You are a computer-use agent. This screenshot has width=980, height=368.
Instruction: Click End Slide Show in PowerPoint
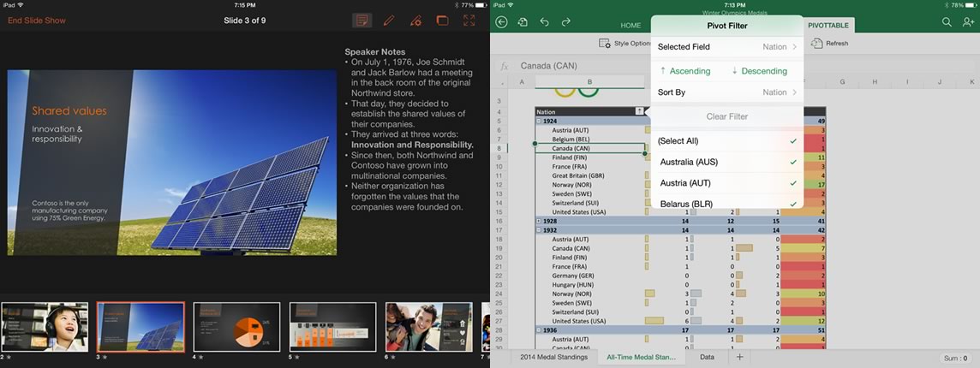(37, 21)
